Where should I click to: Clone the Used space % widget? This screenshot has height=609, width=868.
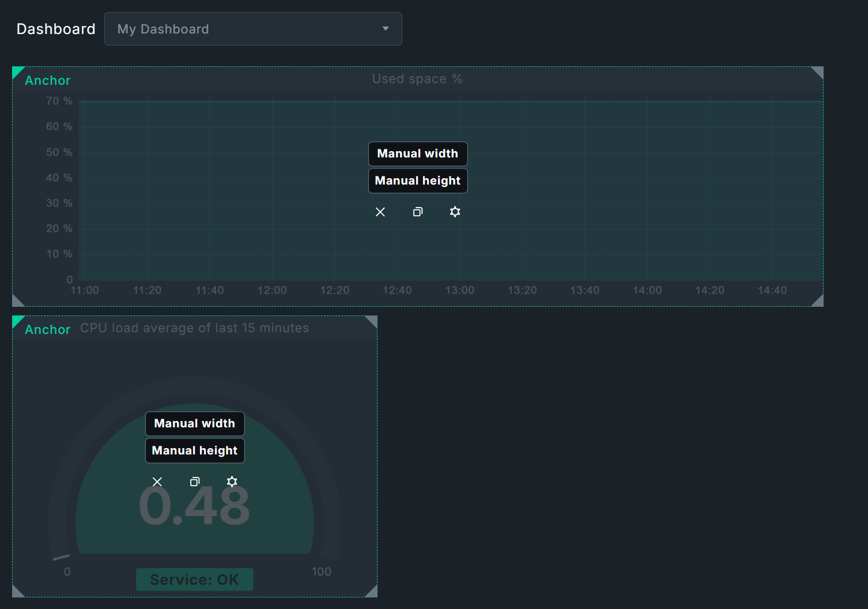pyautogui.click(x=417, y=212)
